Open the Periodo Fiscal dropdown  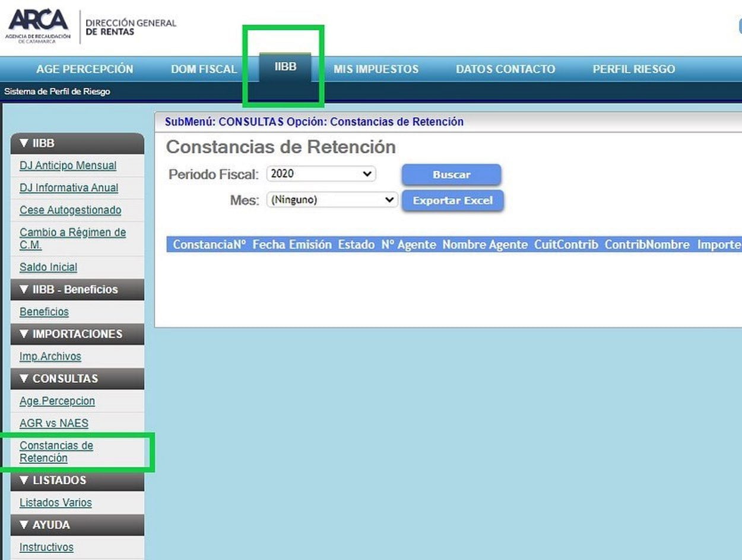321,173
